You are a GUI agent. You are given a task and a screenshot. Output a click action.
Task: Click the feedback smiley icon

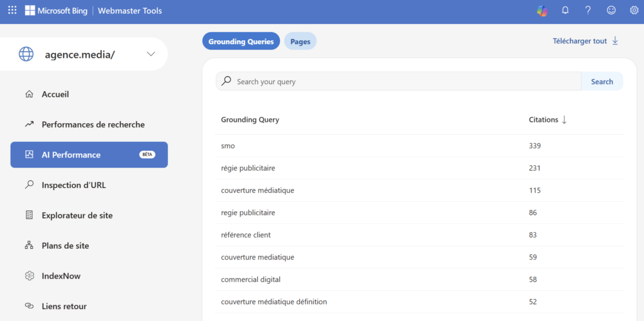[611, 11]
